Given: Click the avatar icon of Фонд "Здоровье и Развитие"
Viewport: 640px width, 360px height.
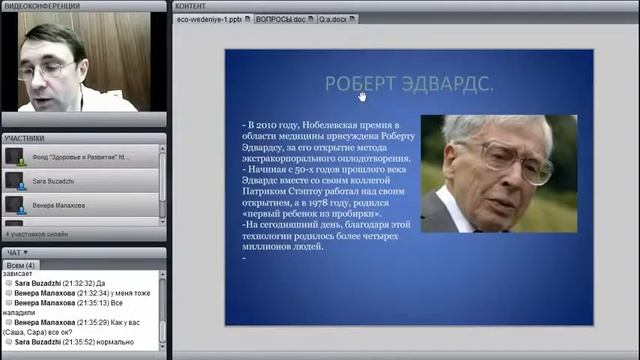Looking at the screenshot, I should click(15, 157).
